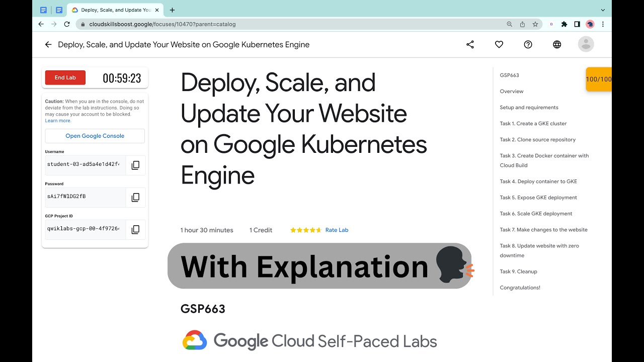
Task: Jump to Congratulations! section
Action: (x=520, y=288)
